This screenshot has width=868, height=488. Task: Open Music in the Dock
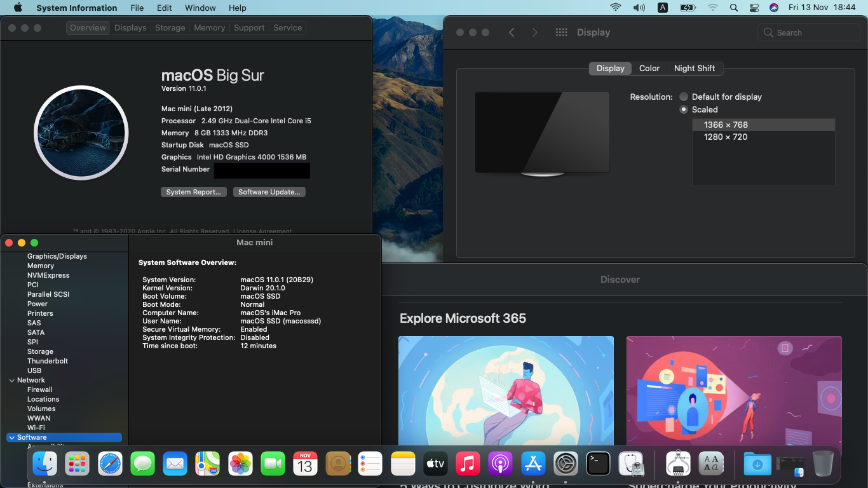[468, 464]
